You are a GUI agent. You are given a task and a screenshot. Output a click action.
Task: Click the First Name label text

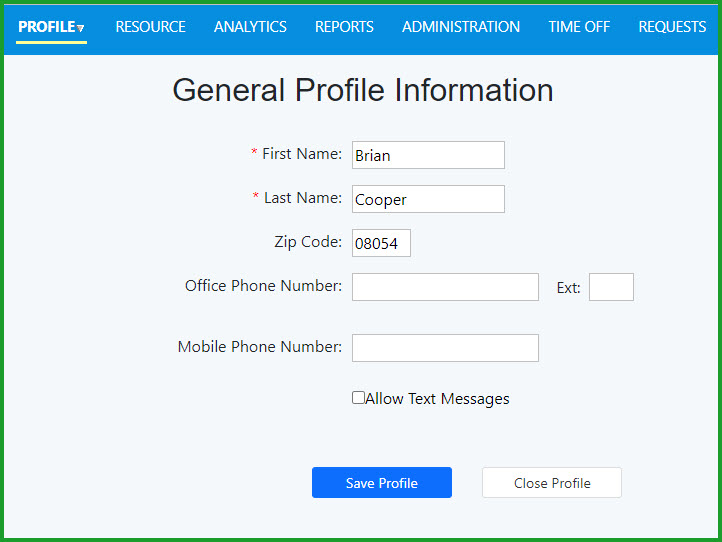pyautogui.click(x=301, y=154)
